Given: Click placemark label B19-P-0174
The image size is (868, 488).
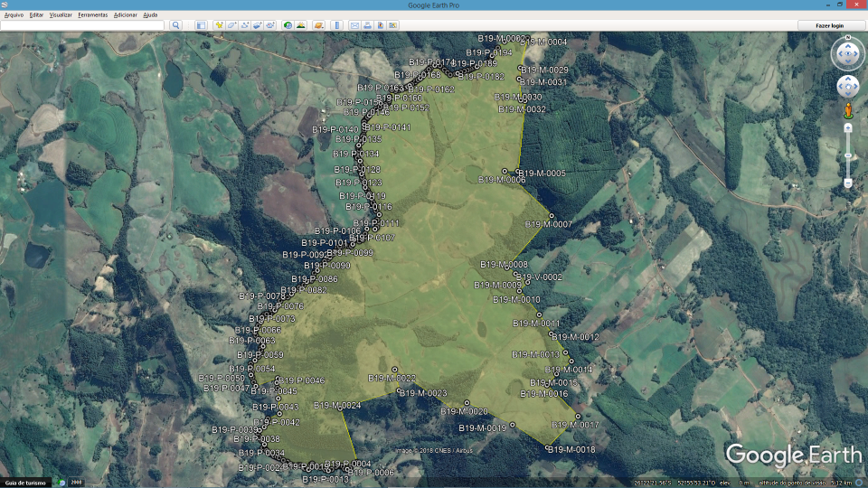Looking at the screenshot, I should [x=432, y=62].
